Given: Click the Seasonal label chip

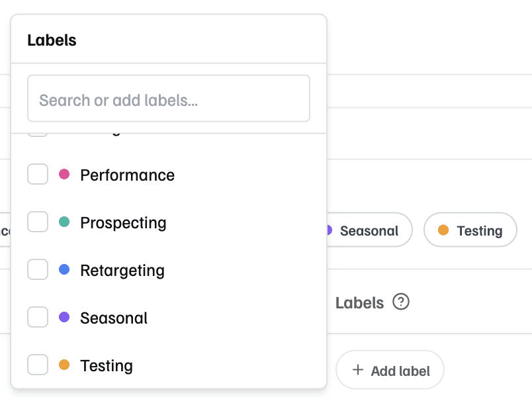Looking at the screenshot, I should tap(369, 230).
